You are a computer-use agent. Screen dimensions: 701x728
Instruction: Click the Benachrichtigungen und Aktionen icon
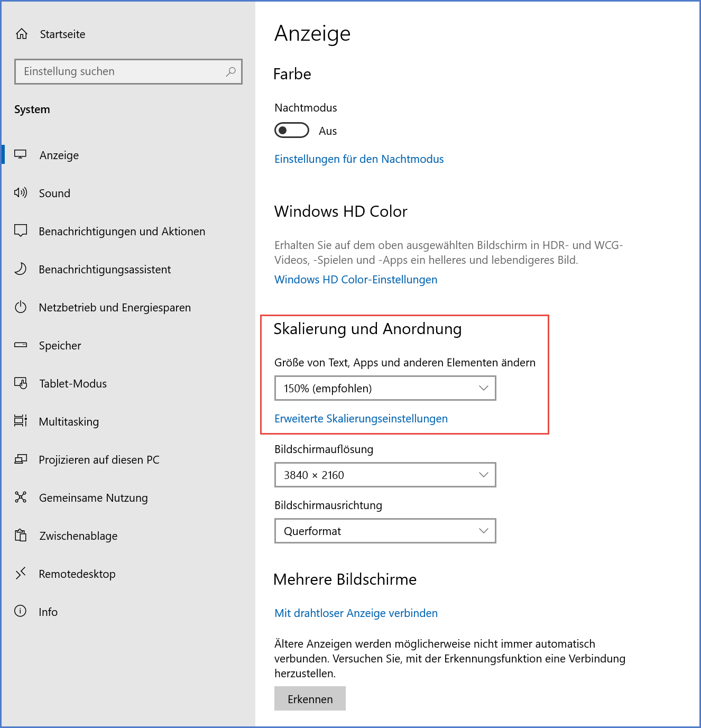[21, 231]
